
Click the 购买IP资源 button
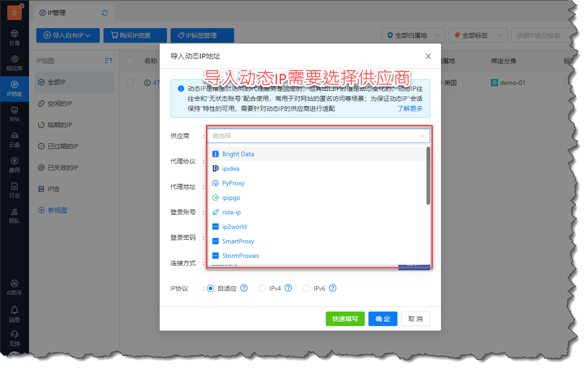135,35
